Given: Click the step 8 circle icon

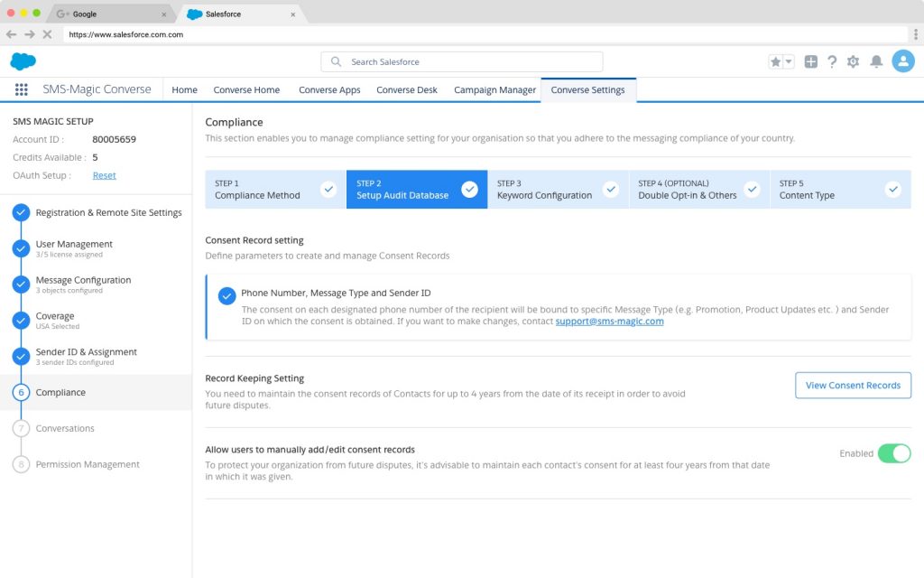Looking at the screenshot, I should click(x=22, y=464).
